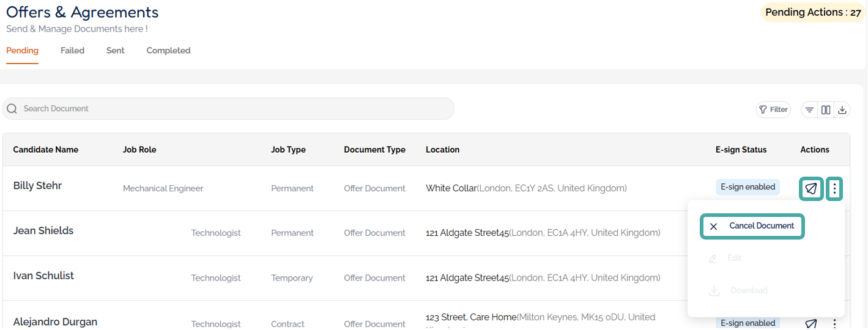Switch to the Failed tab
868x330 pixels.
[x=72, y=51]
